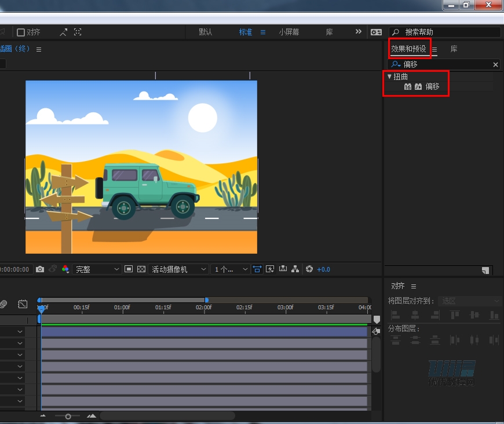Open the 对齐 panel menu icon
This screenshot has height=424, width=504.
(x=414, y=286)
